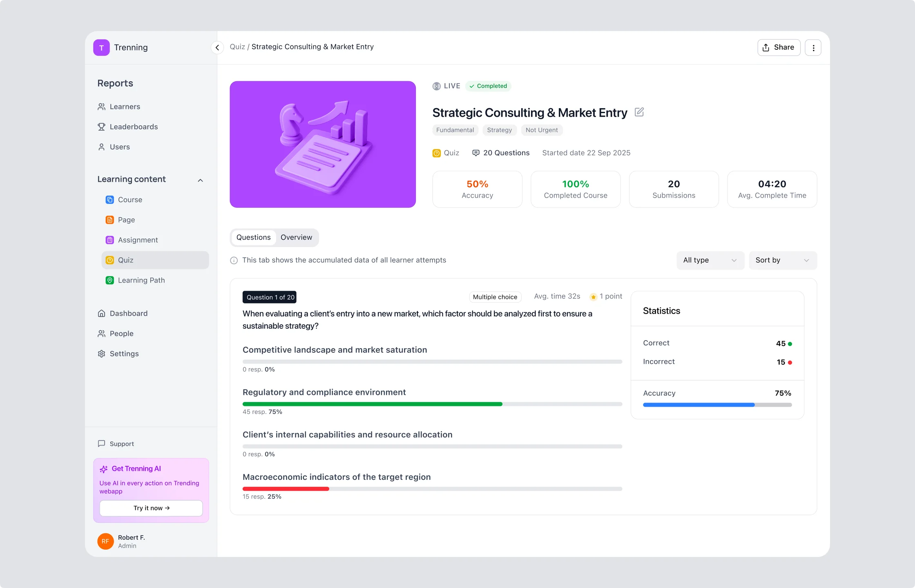Image resolution: width=915 pixels, height=588 pixels.
Task: Select the Questions tab
Action: point(253,237)
